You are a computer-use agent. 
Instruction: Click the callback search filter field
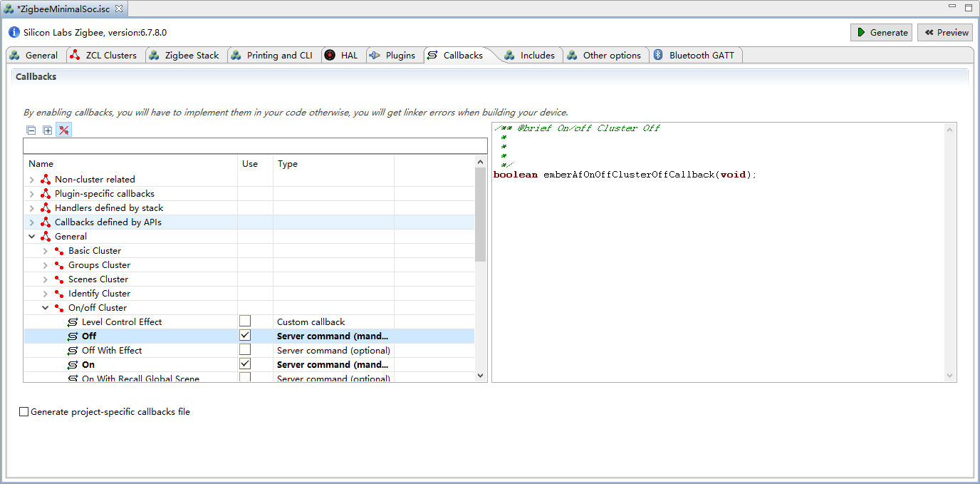point(255,146)
